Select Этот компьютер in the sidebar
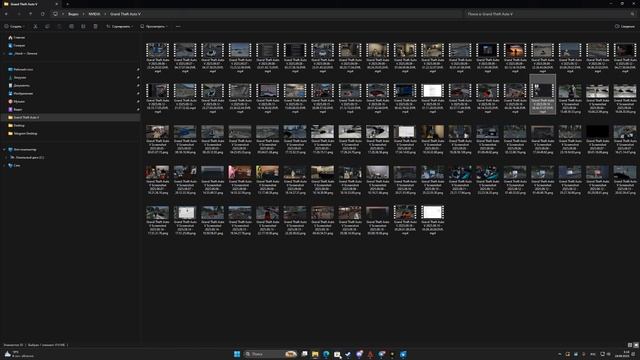This screenshot has height=360, width=640. point(24,149)
